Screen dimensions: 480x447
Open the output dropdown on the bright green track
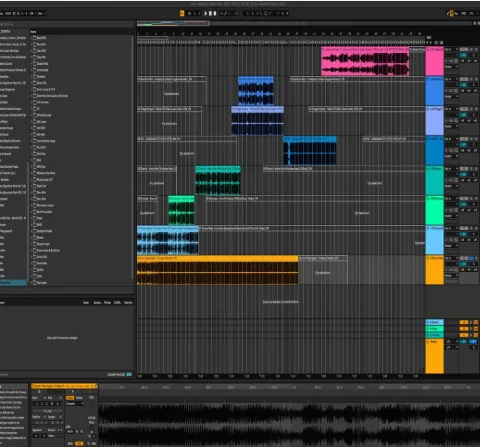pos(452,216)
